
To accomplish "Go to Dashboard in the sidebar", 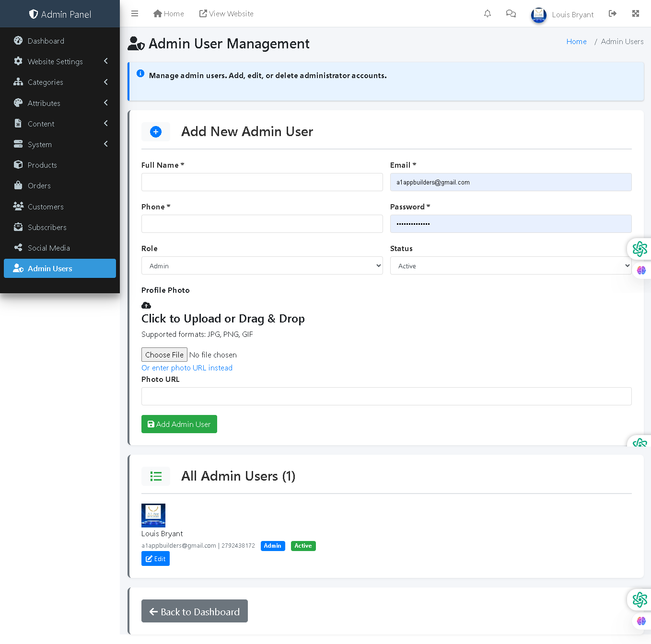I will pyautogui.click(x=46, y=41).
